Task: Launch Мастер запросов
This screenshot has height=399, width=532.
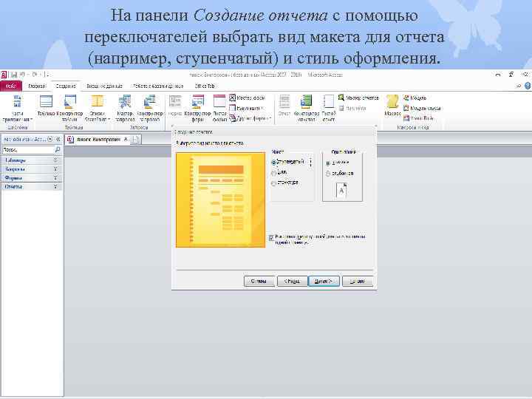Action: tap(125, 108)
